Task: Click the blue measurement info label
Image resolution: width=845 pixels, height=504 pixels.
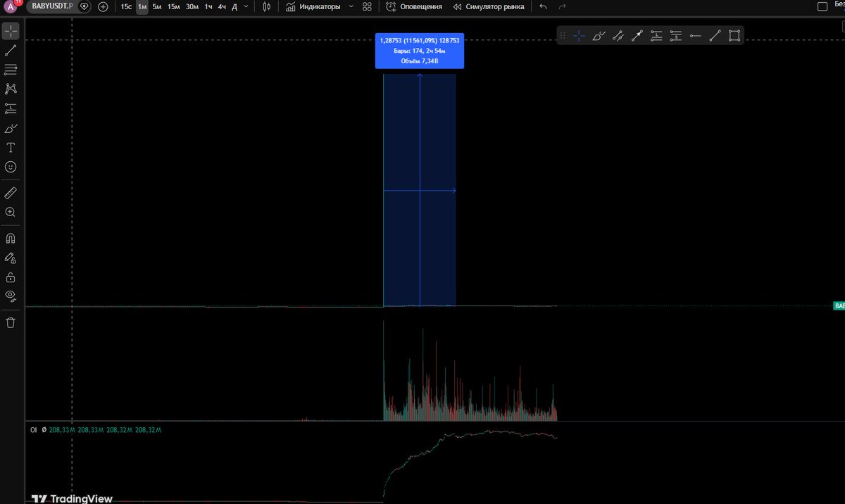Action: point(419,51)
